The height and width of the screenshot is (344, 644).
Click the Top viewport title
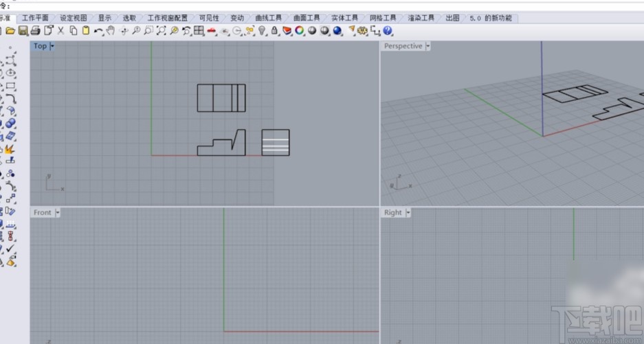click(x=41, y=47)
